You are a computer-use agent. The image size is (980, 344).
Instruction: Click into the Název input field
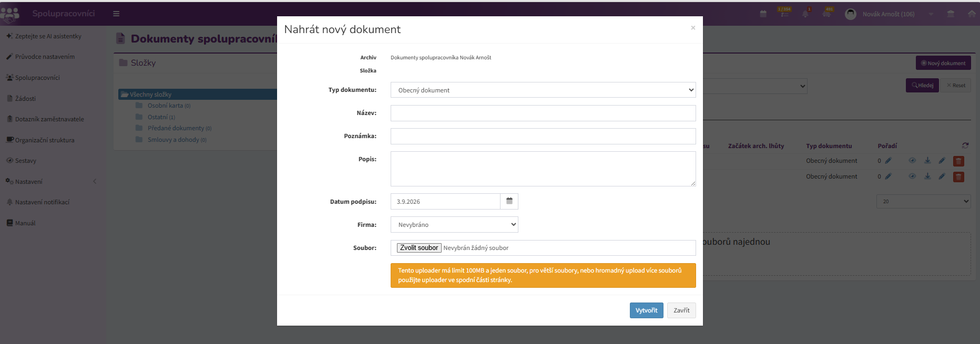tap(543, 113)
